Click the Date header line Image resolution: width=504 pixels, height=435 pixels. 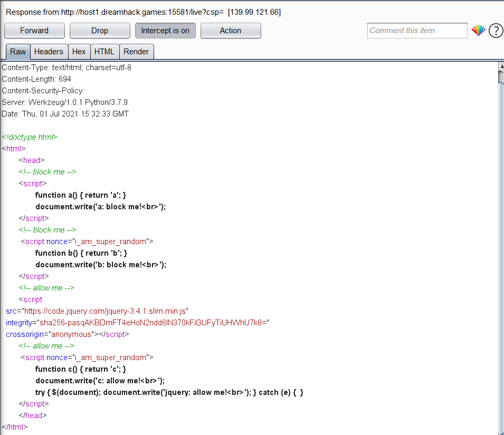(x=65, y=114)
